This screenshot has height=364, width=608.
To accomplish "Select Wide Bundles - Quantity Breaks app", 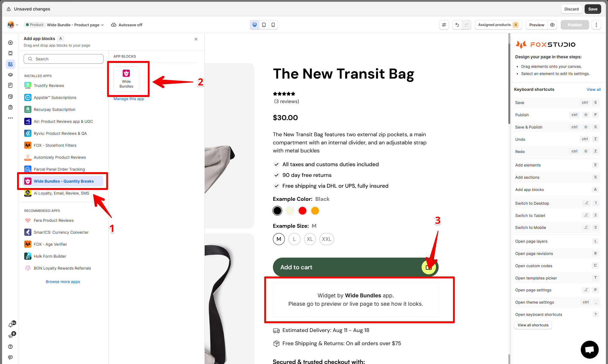I will [63, 181].
